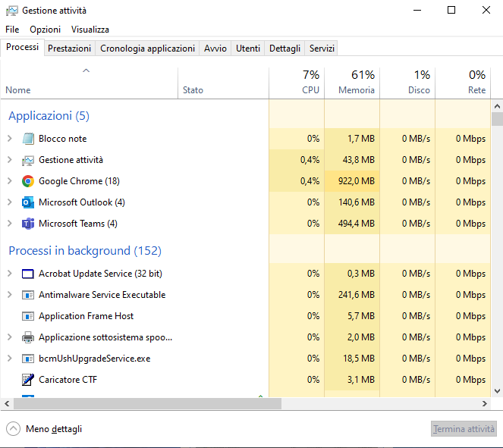Click the 5,7 MB Application Frame Host memory

point(361,316)
